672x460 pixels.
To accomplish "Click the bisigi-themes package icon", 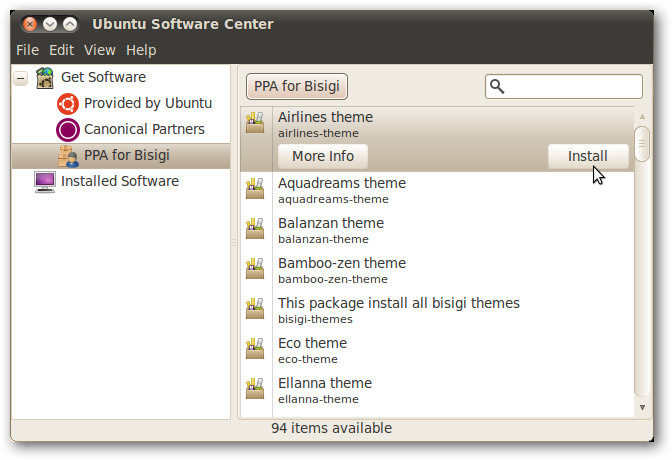I will pyautogui.click(x=255, y=308).
